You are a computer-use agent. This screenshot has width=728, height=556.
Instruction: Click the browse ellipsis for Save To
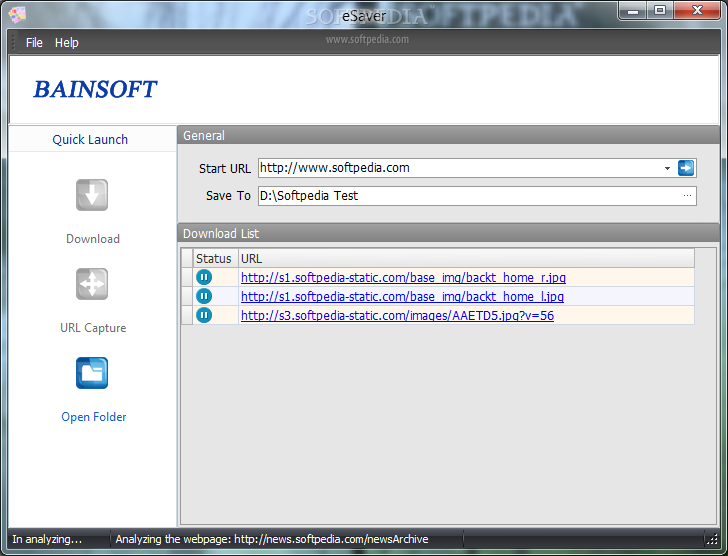click(687, 196)
